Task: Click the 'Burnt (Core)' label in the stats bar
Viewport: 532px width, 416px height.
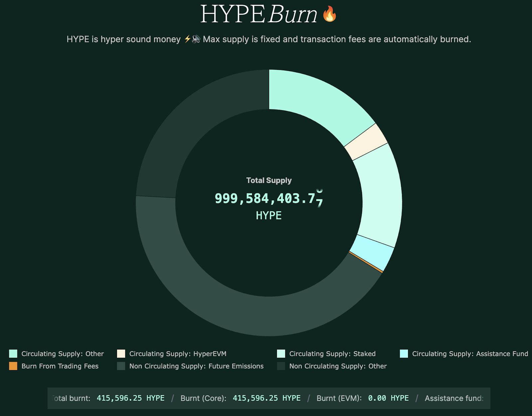Action: point(203,398)
